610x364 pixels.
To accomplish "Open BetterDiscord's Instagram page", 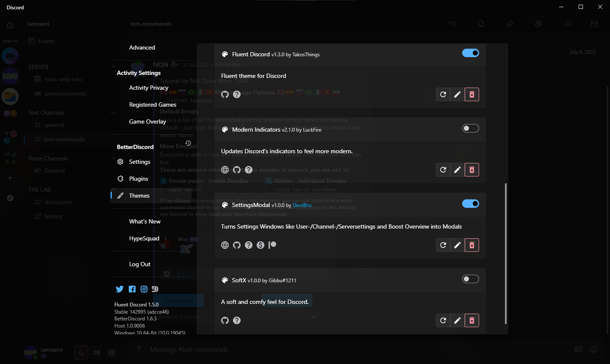I will 144,289.
